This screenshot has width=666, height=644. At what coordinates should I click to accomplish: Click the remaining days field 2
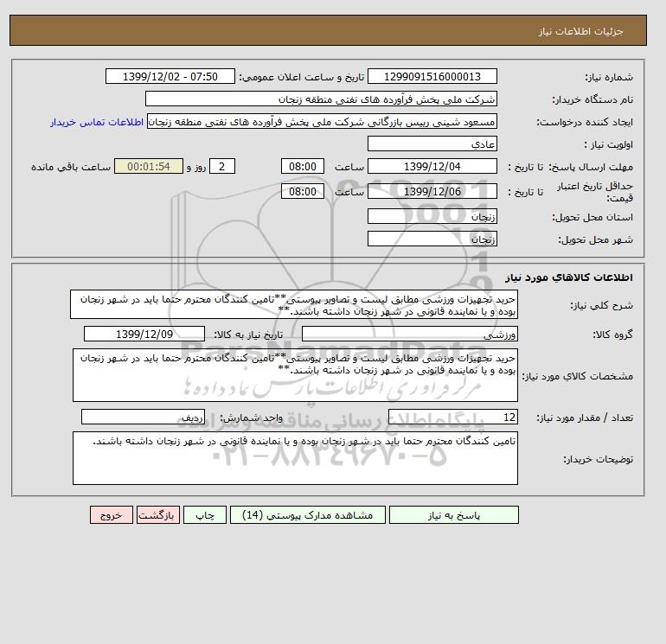coord(221,167)
